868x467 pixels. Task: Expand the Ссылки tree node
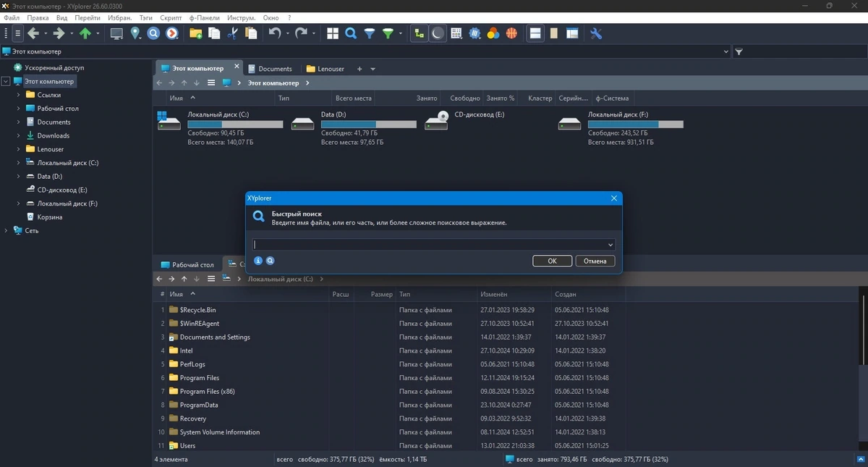[19, 95]
